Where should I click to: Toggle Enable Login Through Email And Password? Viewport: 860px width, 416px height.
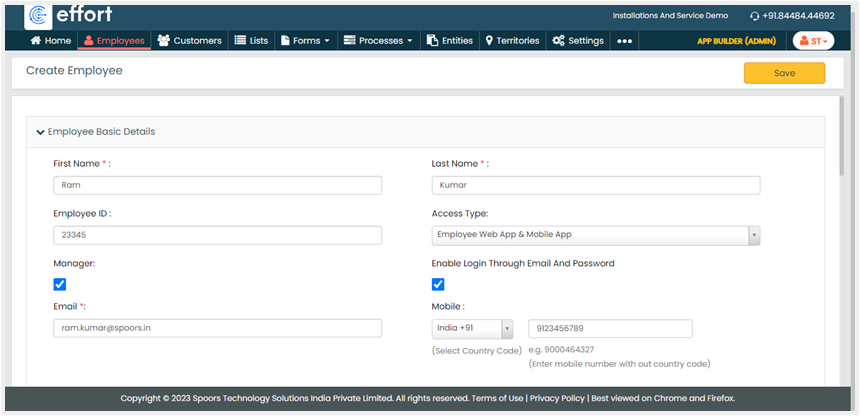[438, 284]
